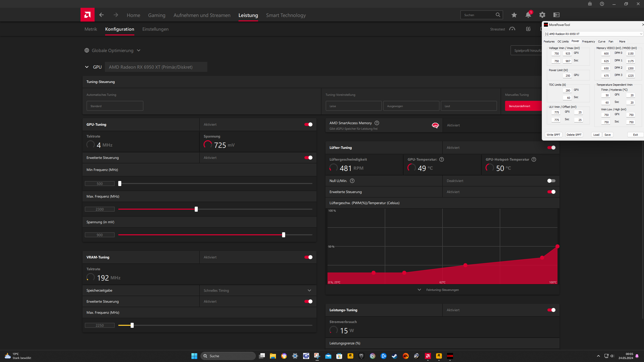644x362 pixels.
Task: Switch to the Gaming tab
Action: click(x=156, y=15)
